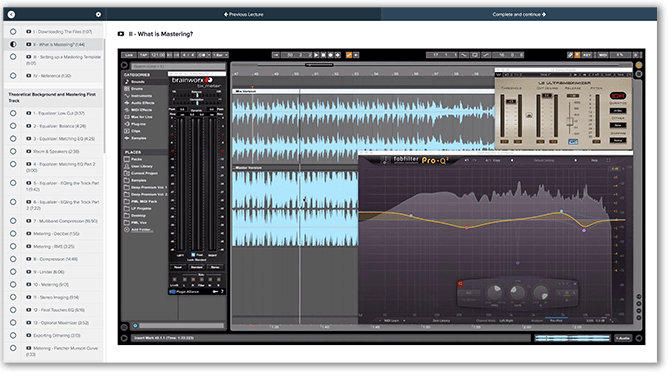672x378 pixels.
Task: Open the Analyzer Pre+Post dropdown
Action: coord(556,321)
